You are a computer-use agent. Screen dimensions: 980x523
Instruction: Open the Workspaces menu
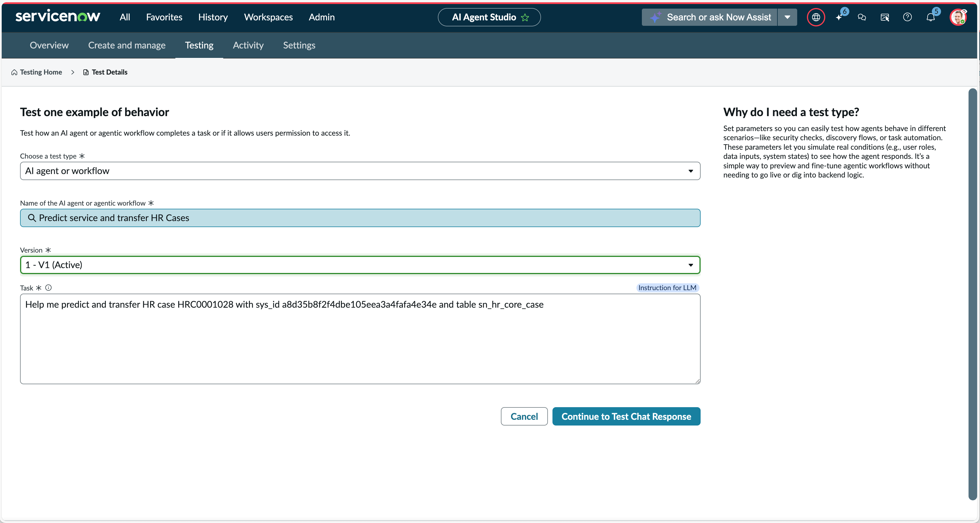pyautogui.click(x=268, y=17)
